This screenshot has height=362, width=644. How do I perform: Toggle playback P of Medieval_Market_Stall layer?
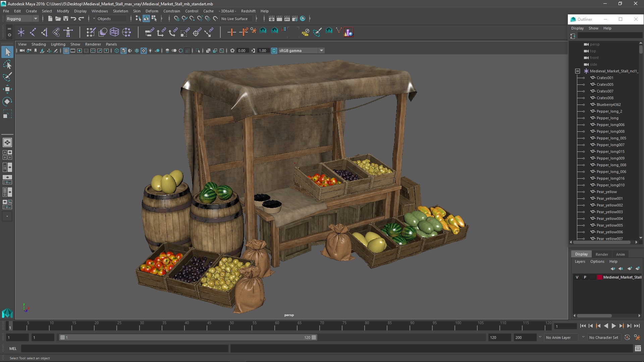(x=585, y=277)
